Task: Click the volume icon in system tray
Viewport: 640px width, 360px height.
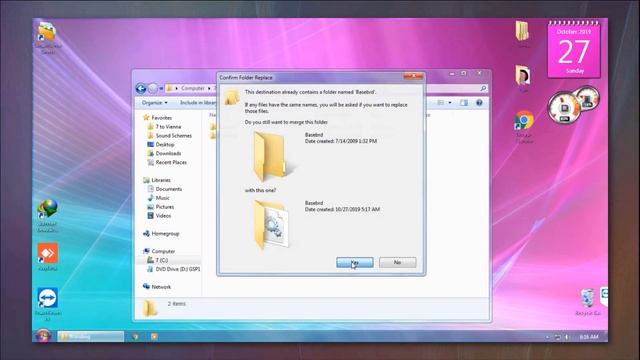Action: pyautogui.click(x=567, y=337)
